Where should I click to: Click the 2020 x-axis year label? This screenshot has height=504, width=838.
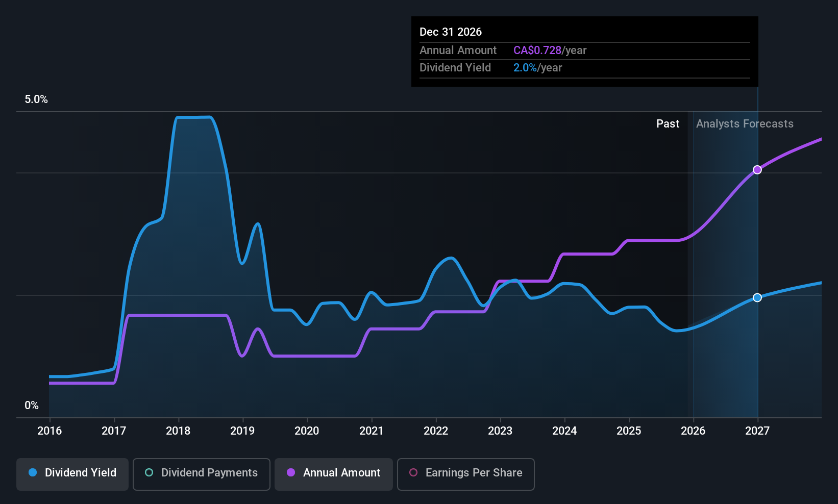tap(307, 431)
